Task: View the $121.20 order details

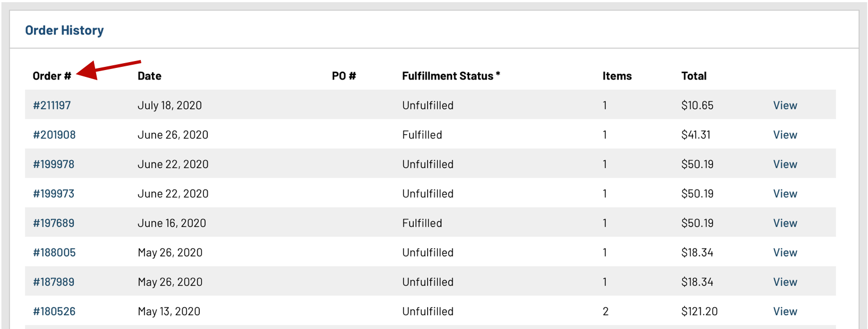Action: click(x=785, y=311)
